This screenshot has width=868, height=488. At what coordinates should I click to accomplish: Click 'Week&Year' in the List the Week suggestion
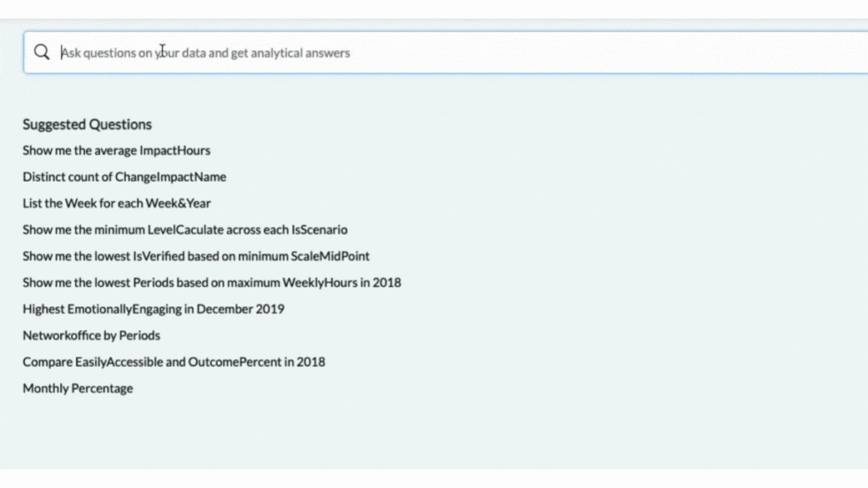click(x=178, y=203)
